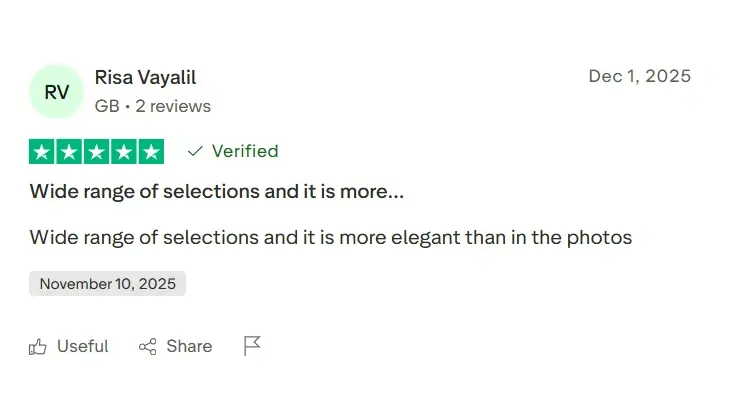Mark the review as Useful
The height and width of the screenshot is (401, 743).
pyautogui.click(x=82, y=347)
